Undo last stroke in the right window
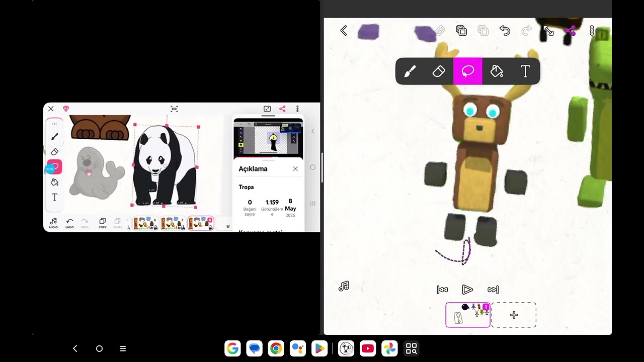 click(x=505, y=31)
